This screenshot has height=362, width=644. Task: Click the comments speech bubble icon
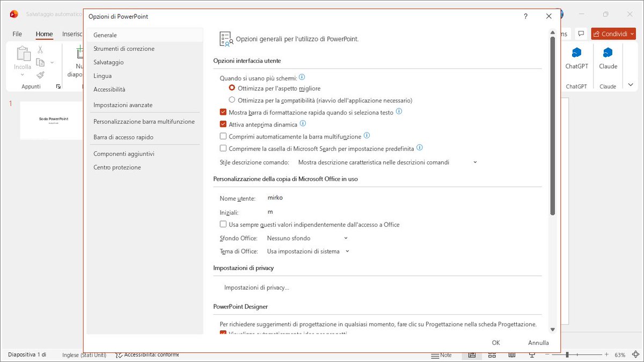tap(581, 34)
